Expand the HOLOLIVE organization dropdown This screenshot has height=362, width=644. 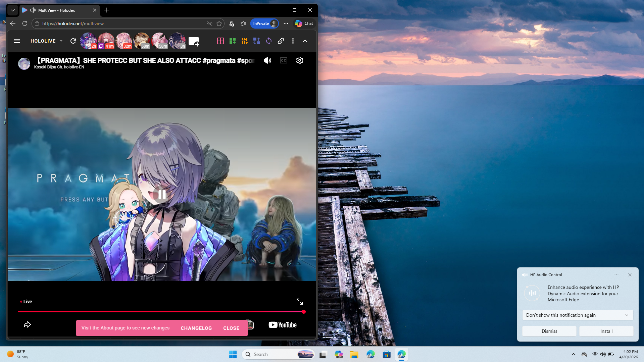(x=47, y=41)
